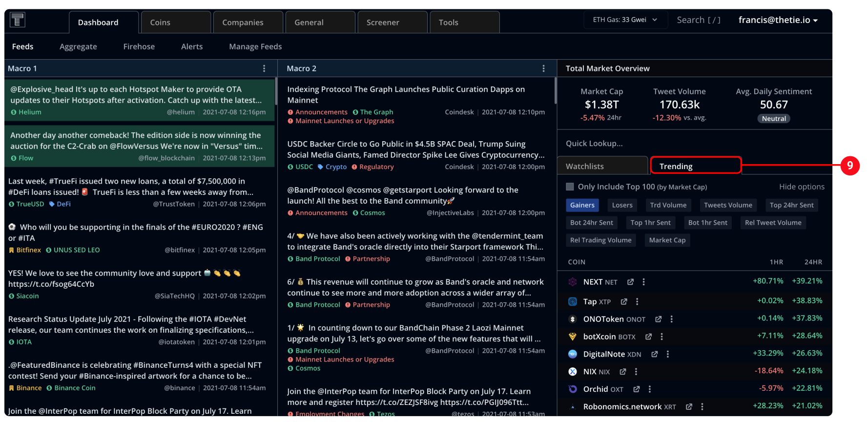Check Only Include Top 100 checkbox
The image size is (868, 424).
(570, 187)
